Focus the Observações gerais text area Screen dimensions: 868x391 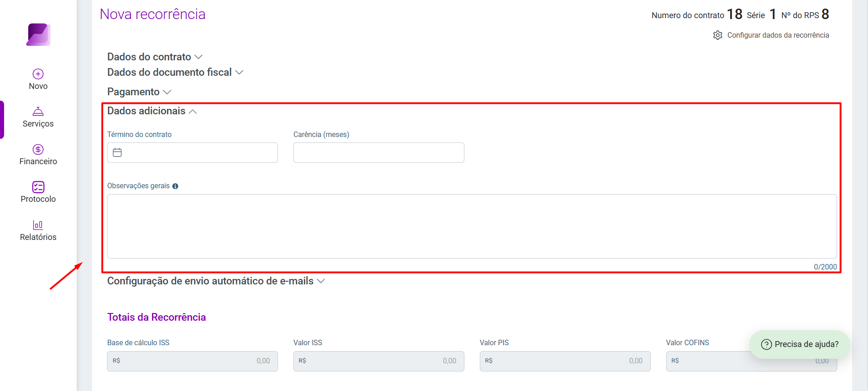click(x=472, y=226)
